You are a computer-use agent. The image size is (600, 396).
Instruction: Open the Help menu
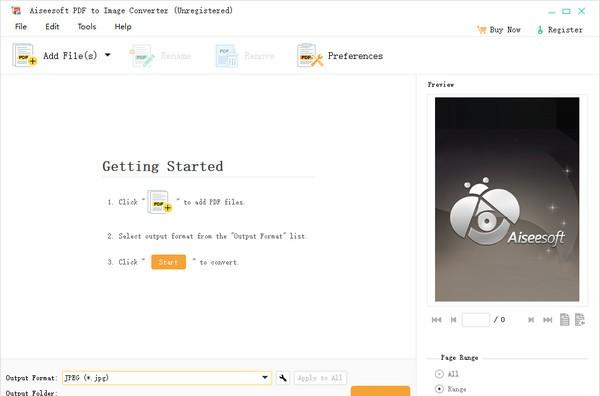(x=123, y=27)
